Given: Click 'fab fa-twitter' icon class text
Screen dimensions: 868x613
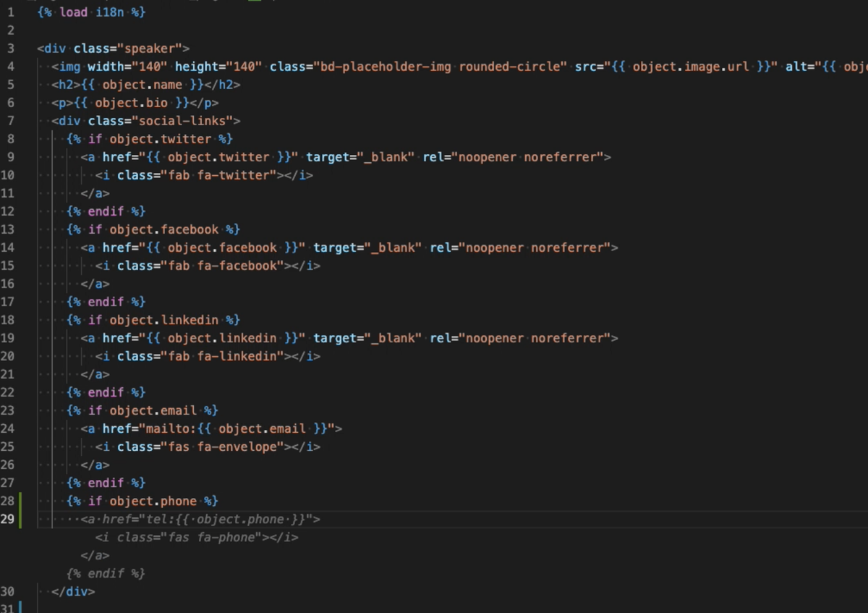Looking at the screenshot, I should click(x=218, y=175).
